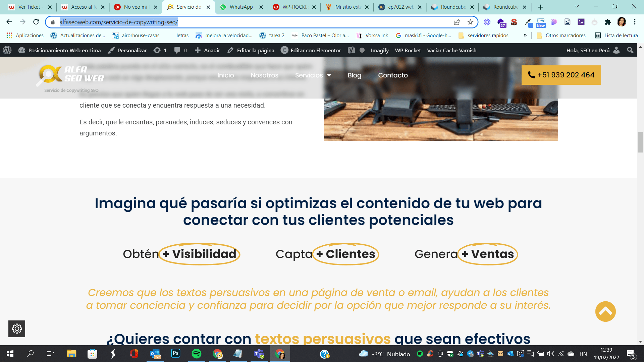Open the Aplicaciones bookmark
This screenshot has width=644, height=362.
point(25,36)
